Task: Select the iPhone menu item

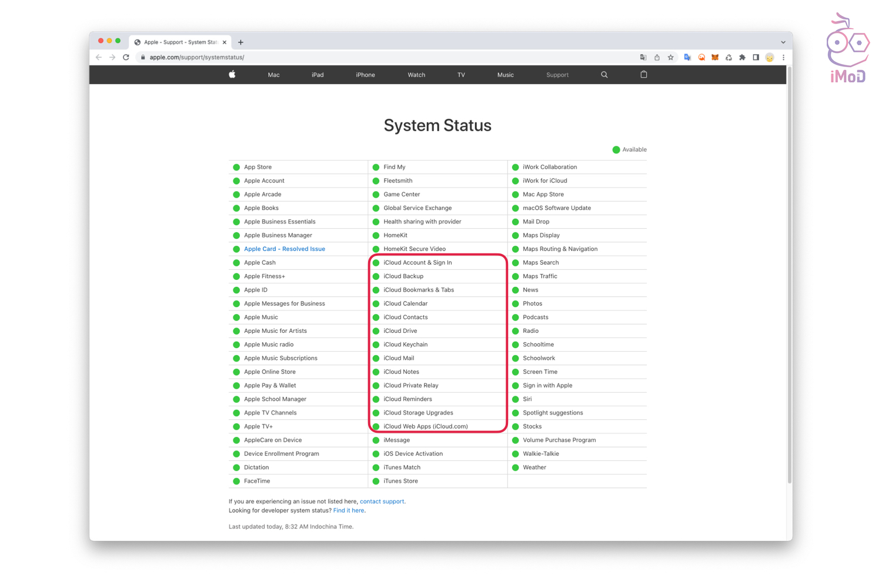Action: tap(365, 75)
